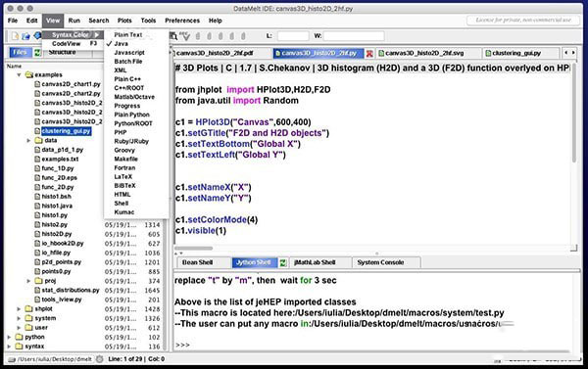Select the checked Java syntax option
Image resolution: width=588 pixels, height=369 pixels.
point(136,44)
